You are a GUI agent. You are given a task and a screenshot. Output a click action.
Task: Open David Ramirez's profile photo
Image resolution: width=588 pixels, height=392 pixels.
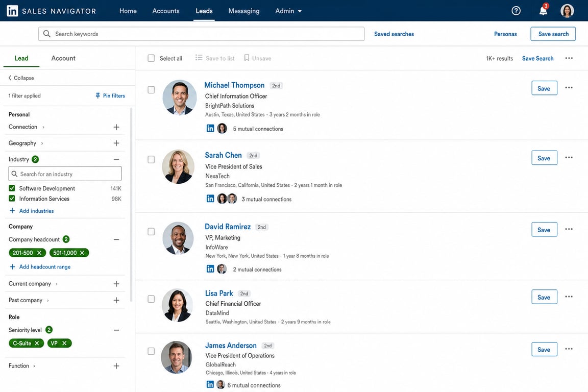178,238
